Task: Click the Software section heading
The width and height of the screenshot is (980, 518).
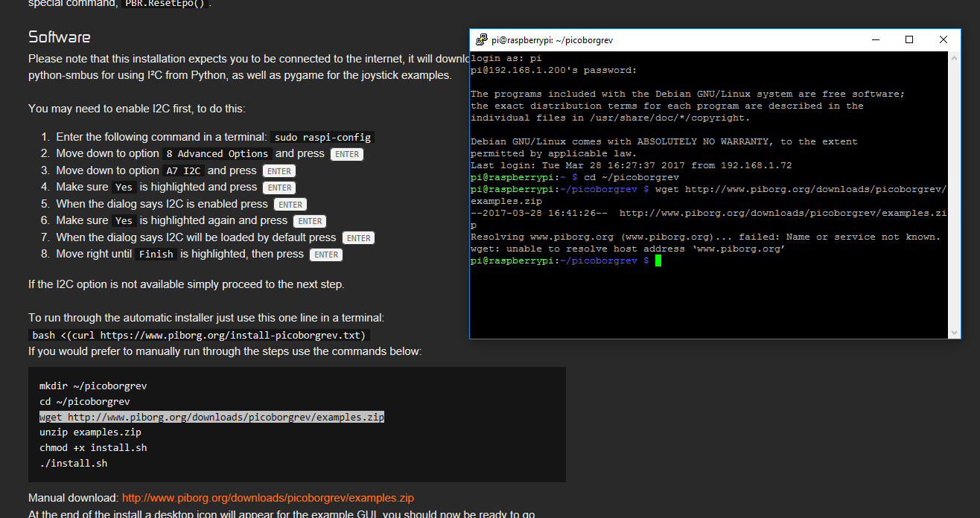Action: (x=60, y=37)
